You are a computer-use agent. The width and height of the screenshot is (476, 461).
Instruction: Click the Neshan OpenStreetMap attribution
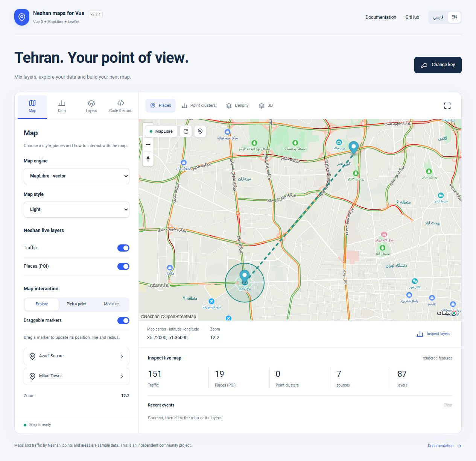tap(168, 317)
